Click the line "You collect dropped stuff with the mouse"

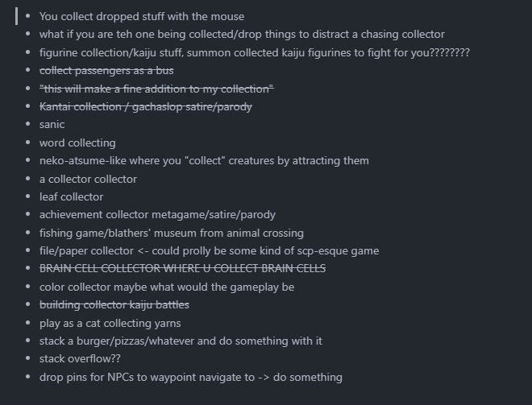(x=141, y=16)
